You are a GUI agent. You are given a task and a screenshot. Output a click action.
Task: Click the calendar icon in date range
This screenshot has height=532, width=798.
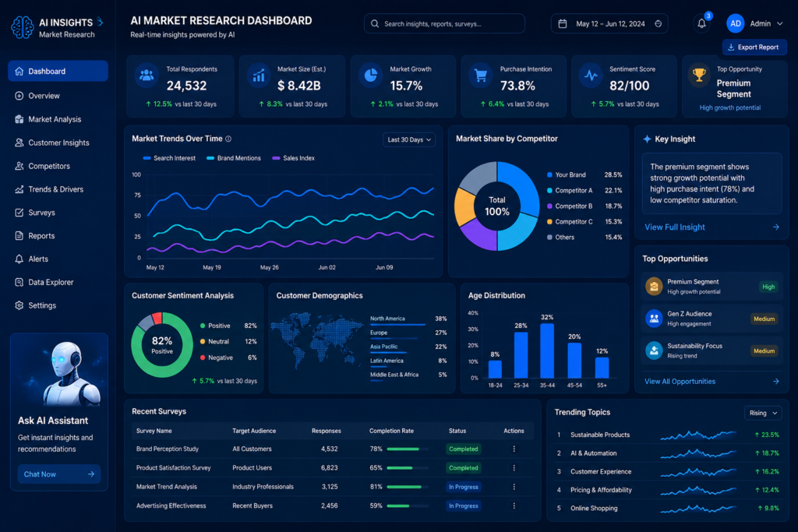point(563,24)
